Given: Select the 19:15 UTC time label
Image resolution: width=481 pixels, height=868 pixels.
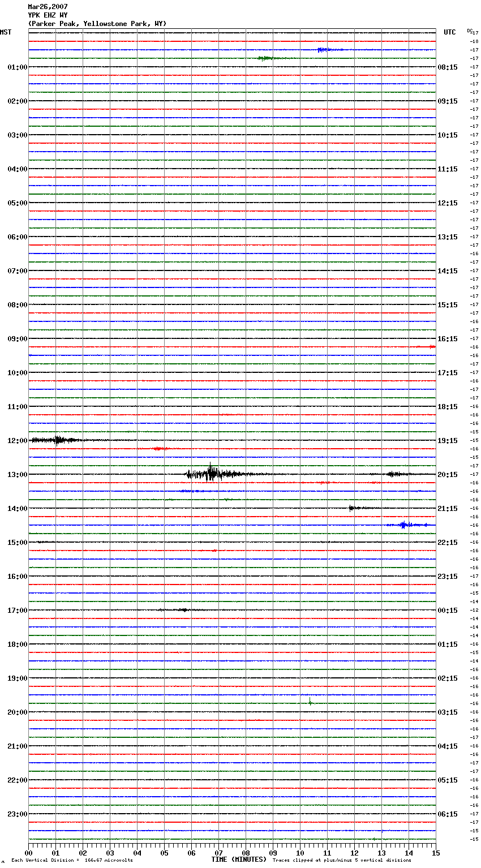Looking at the screenshot, I should [448, 441].
